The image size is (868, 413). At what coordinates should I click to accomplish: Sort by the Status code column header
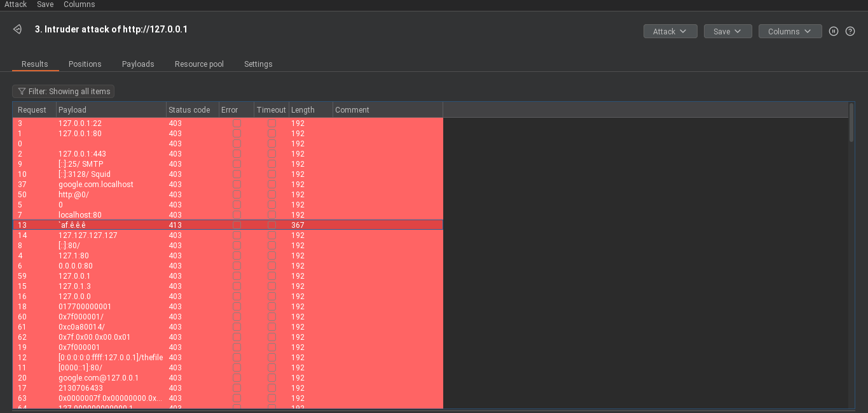[192, 110]
